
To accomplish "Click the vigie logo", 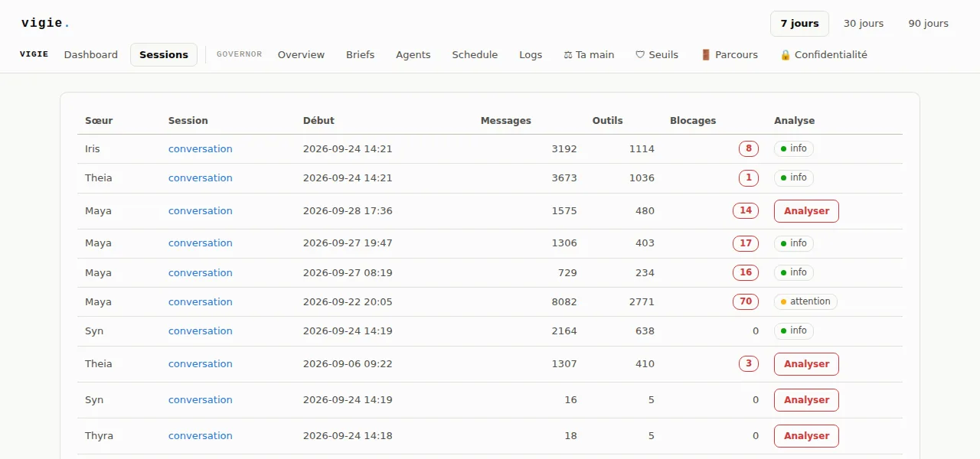I will tap(45, 23).
